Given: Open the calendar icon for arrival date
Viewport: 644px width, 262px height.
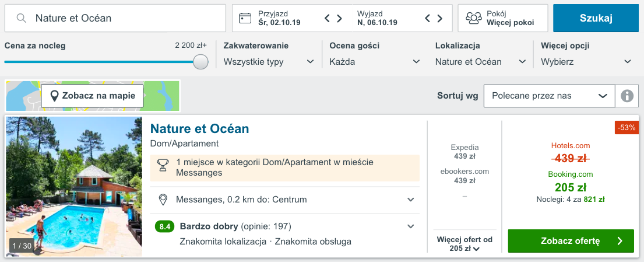Looking at the screenshot, I should click(245, 18).
